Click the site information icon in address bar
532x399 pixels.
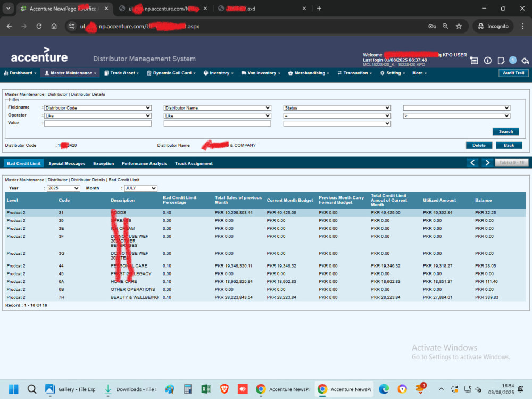point(72,26)
